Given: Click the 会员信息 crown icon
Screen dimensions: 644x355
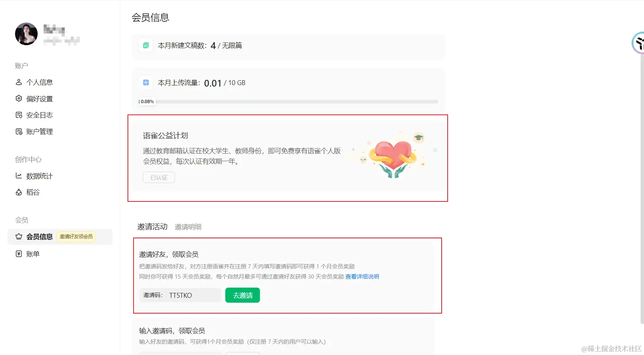Looking at the screenshot, I should (x=19, y=236).
